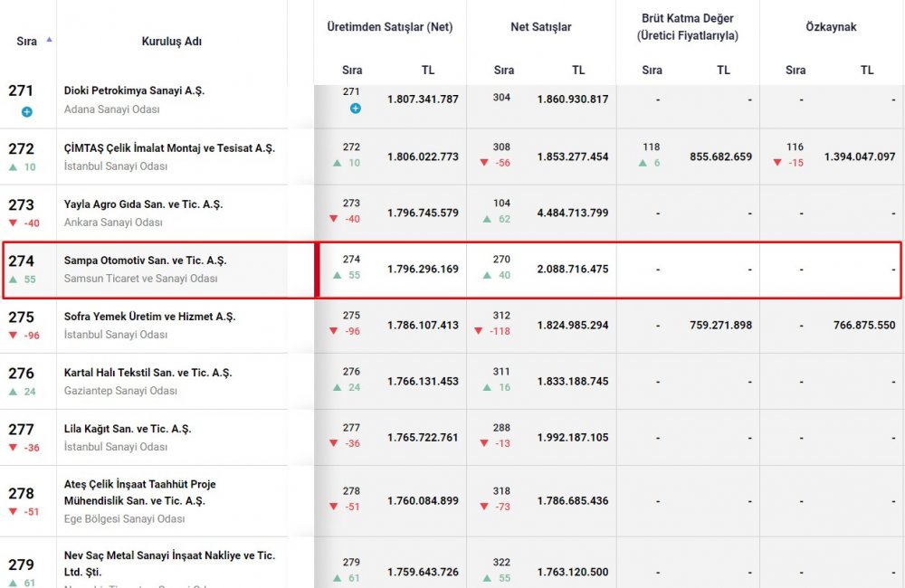Open Nev Saç Metal Sanayi İnşaat Nakliye entry
The image size is (905, 588).
point(169,564)
